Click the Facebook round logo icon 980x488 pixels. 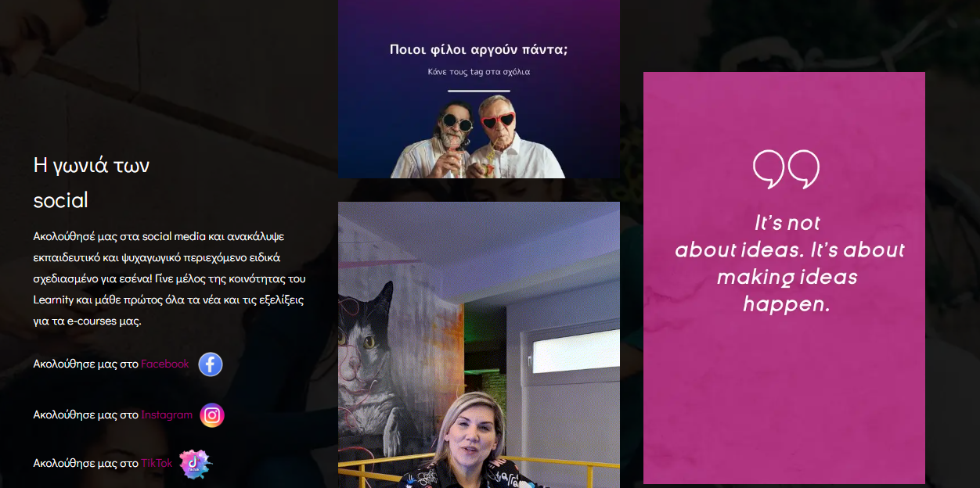[x=211, y=364]
